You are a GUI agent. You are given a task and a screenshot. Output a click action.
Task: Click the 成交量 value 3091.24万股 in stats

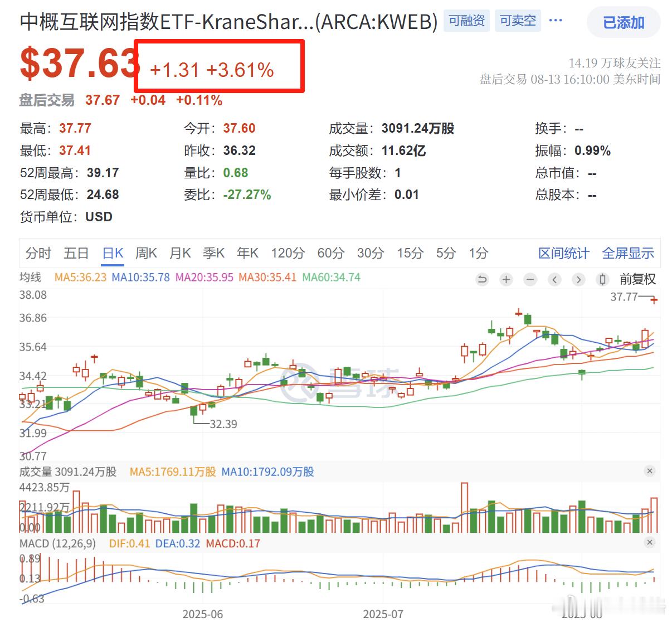point(418,128)
